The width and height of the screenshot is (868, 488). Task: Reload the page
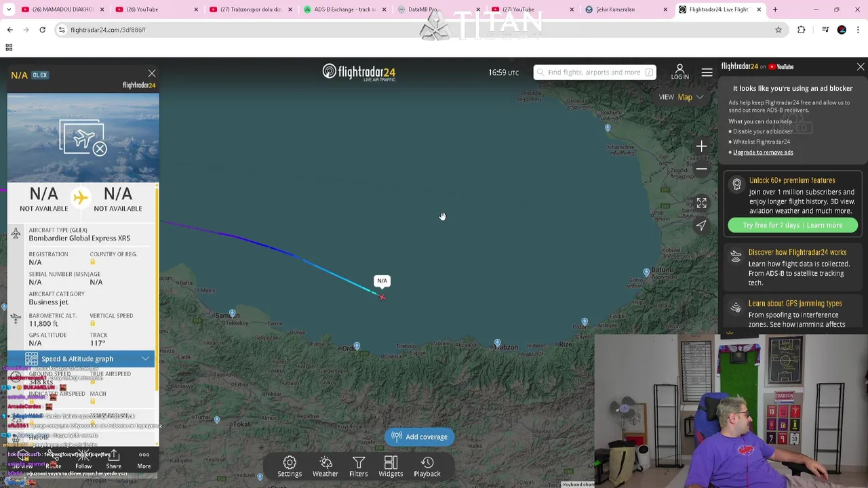click(x=42, y=30)
